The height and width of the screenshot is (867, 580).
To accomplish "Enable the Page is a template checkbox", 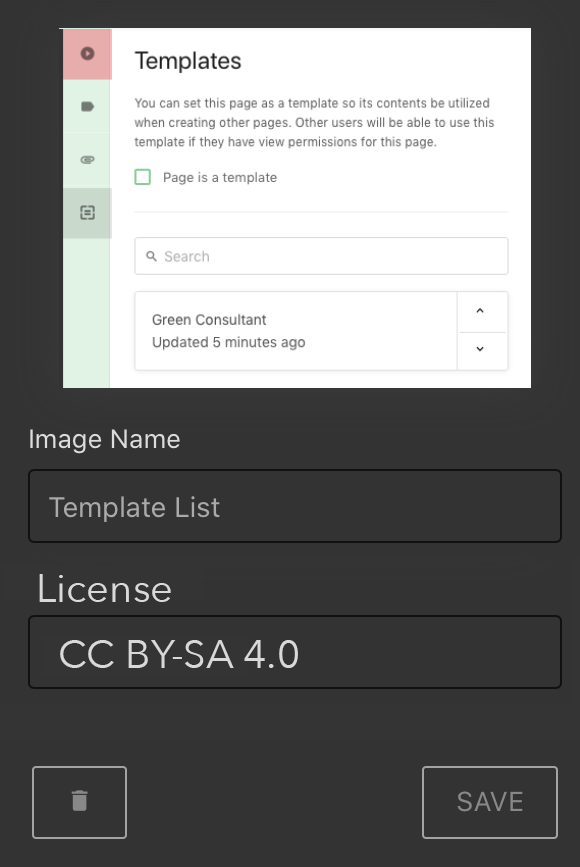I will (142, 176).
